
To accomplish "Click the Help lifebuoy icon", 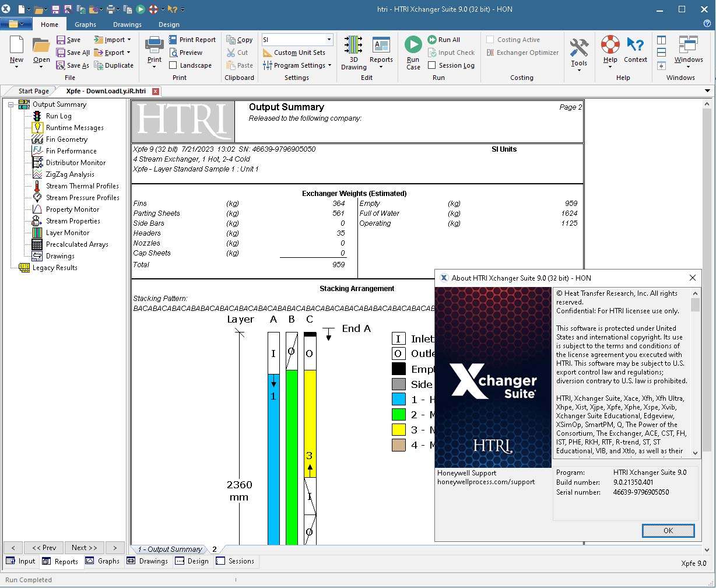I will (610, 45).
